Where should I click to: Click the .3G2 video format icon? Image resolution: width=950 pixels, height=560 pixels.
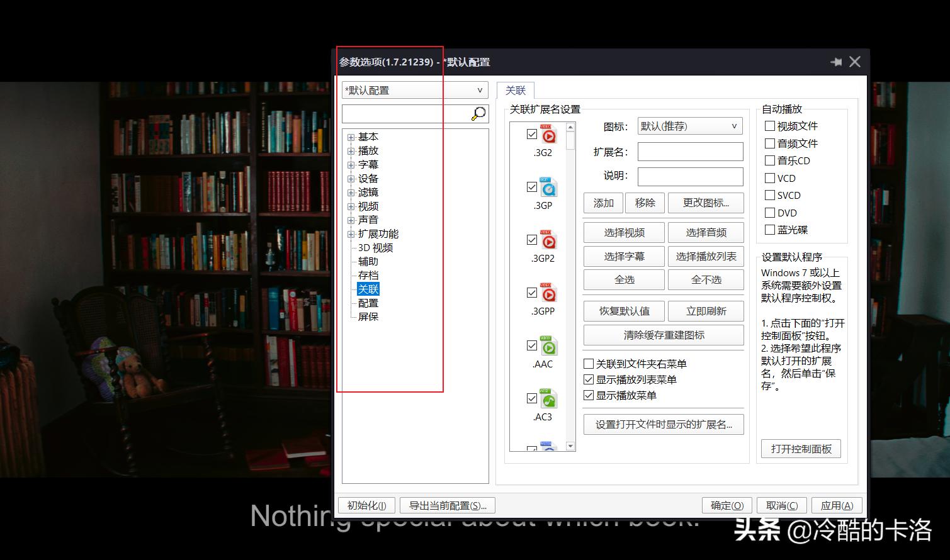point(548,135)
